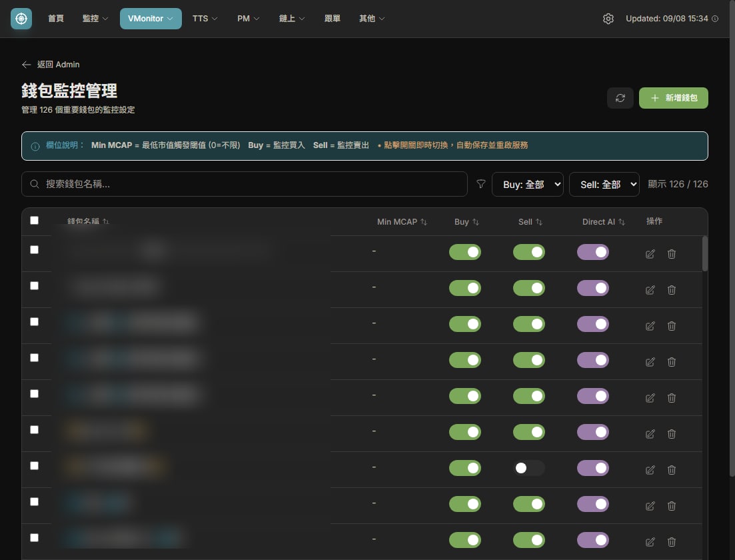This screenshot has height=560, width=735.
Task: Toggle Buy on the fifth wallet row
Action: point(465,396)
